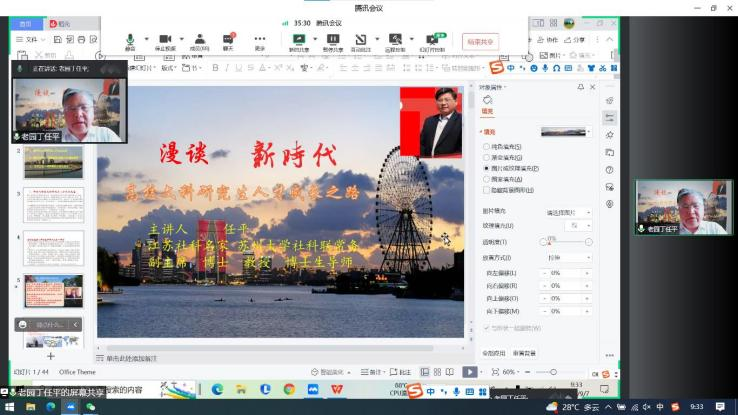Select the second slide thumbnail

[x=53, y=162]
